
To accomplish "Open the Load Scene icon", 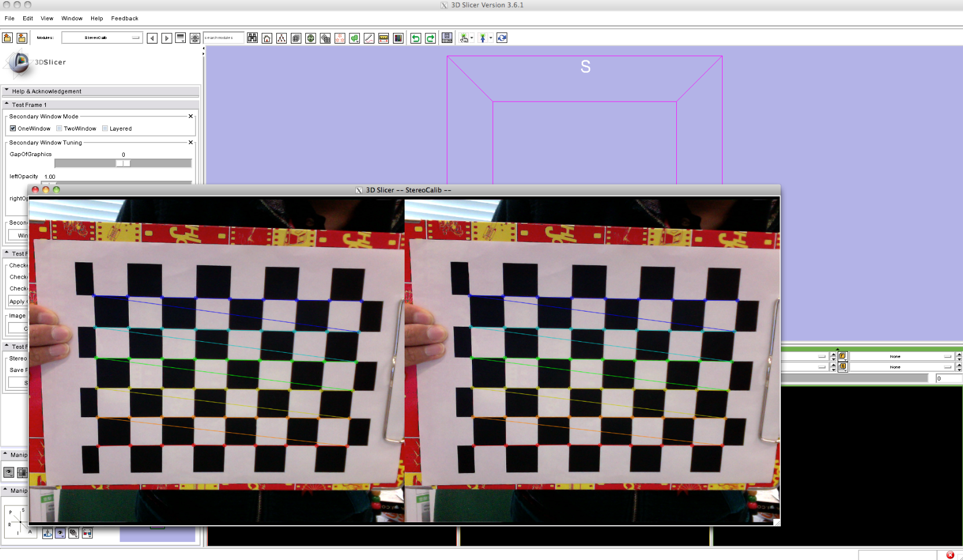I will click(8, 38).
